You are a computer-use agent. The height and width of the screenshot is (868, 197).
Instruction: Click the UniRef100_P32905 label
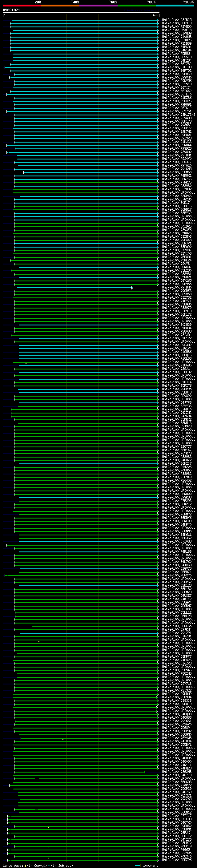[x=176, y=853]
